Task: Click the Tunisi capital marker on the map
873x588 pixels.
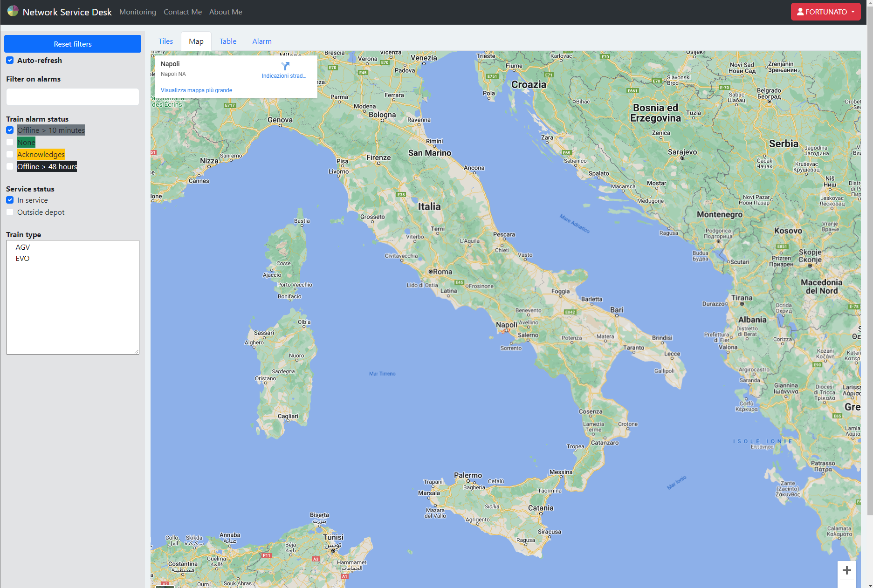Action: (x=333, y=550)
